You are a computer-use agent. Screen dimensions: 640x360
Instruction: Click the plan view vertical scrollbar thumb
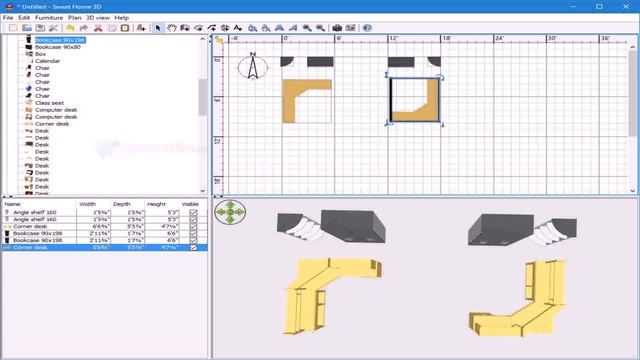pyautogui.click(x=633, y=93)
